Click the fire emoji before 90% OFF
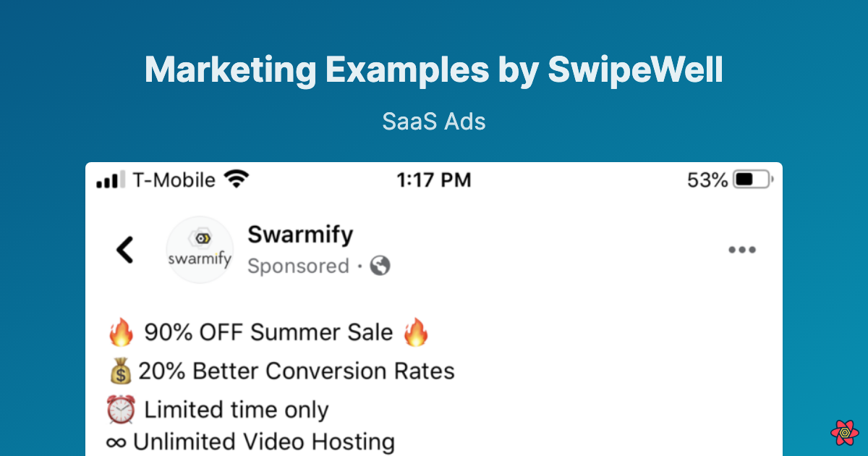 [x=122, y=332]
